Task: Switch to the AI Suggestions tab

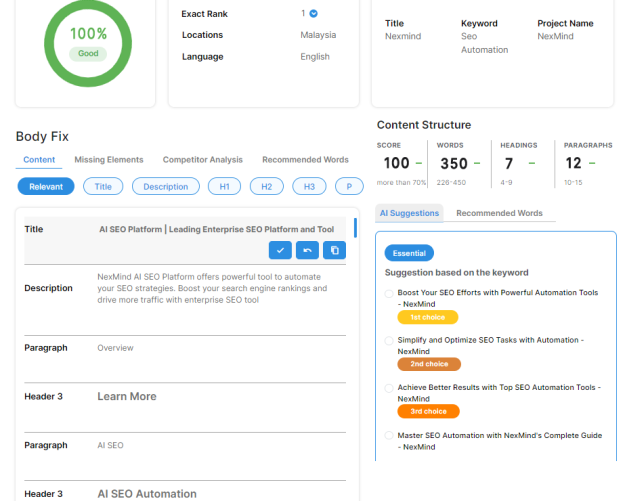Action: pos(409,213)
